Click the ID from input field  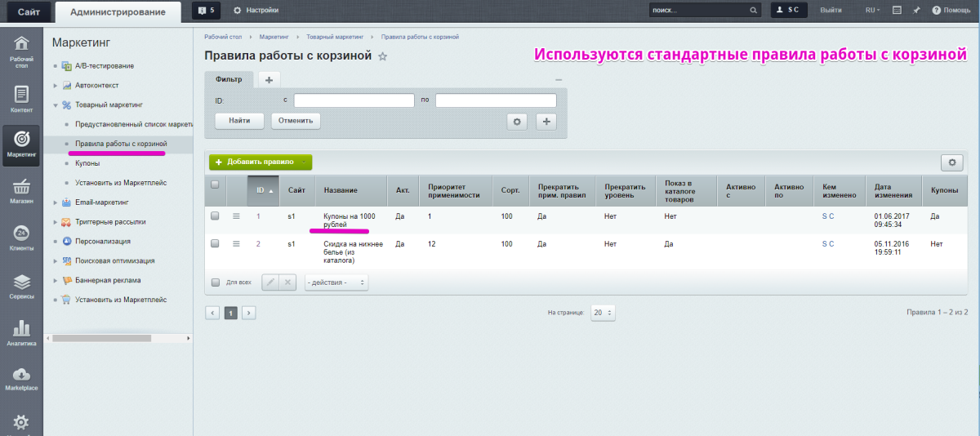click(x=354, y=100)
